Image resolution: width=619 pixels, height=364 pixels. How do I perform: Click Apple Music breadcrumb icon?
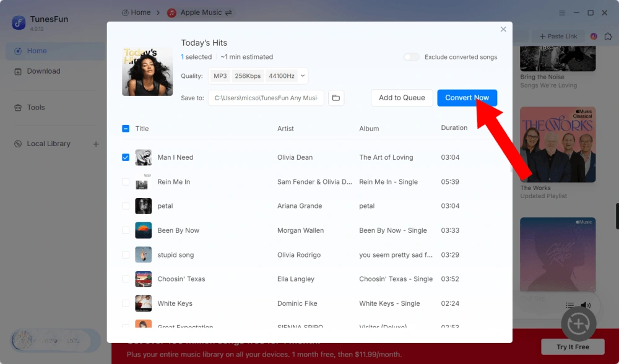[171, 12]
